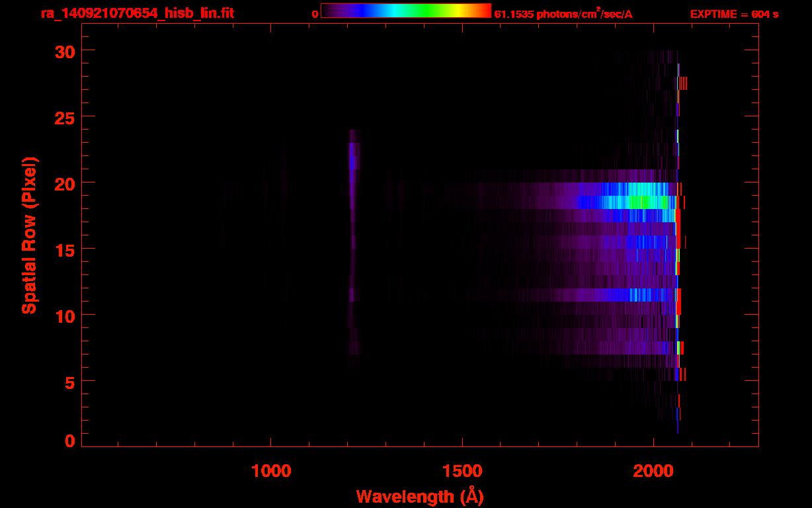
Task: Click the 10 spatial row tick label
Action: tap(66, 316)
